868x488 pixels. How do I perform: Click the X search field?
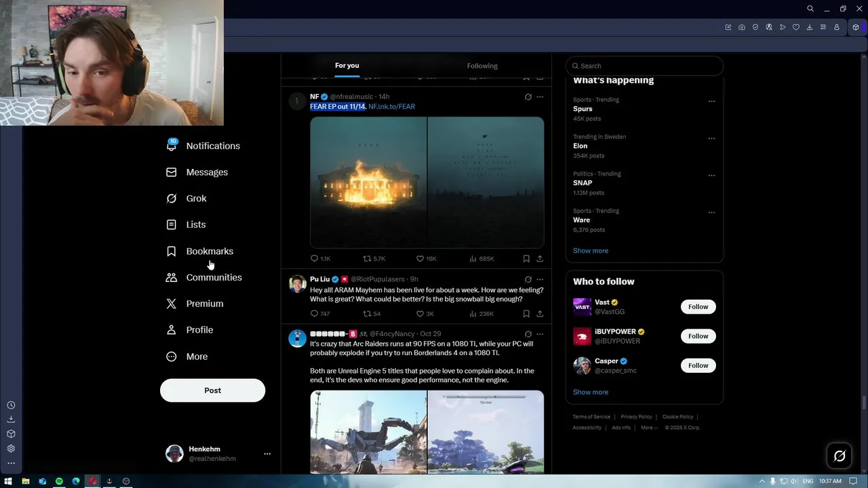pos(644,66)
